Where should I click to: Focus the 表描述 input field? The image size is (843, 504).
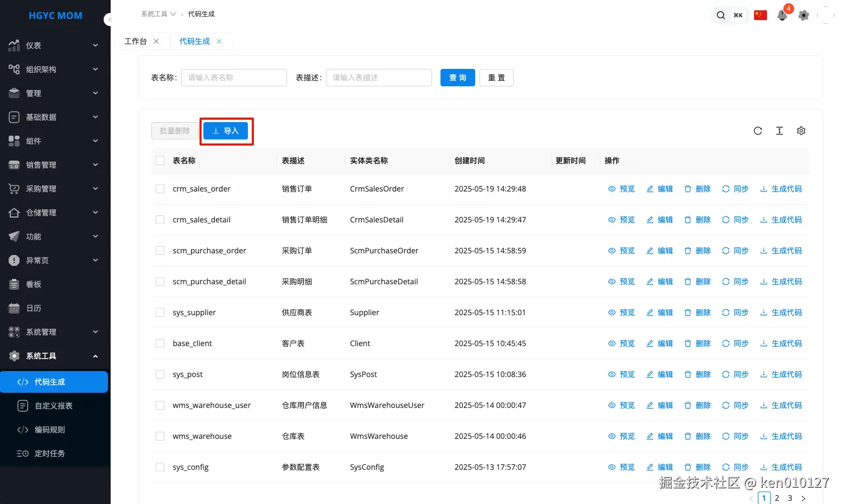point(379,78)
